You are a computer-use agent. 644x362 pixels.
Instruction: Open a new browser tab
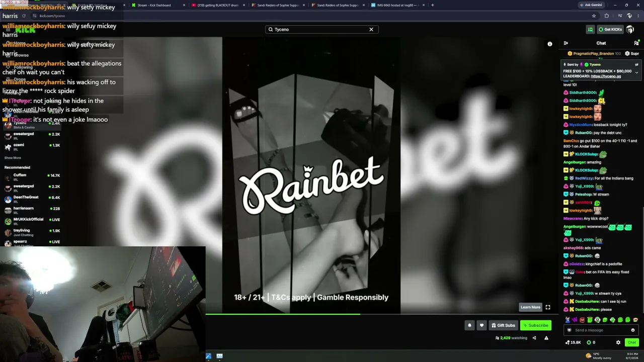[432, 5]
